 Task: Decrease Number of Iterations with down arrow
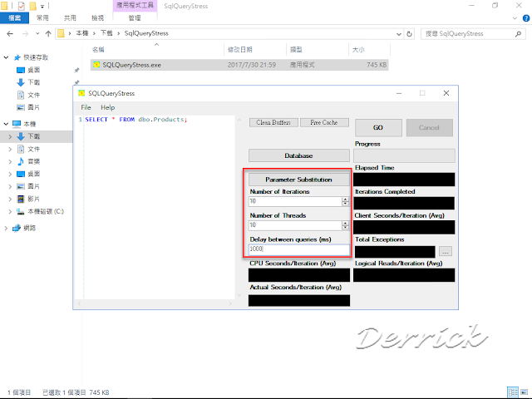[346, 204]
